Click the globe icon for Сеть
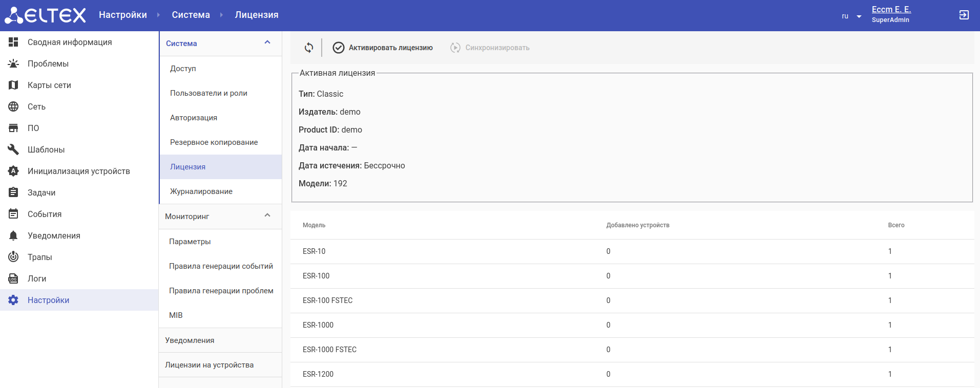Image resolution: width=980 pixels, height=388 pixels. tap(13, 106)
